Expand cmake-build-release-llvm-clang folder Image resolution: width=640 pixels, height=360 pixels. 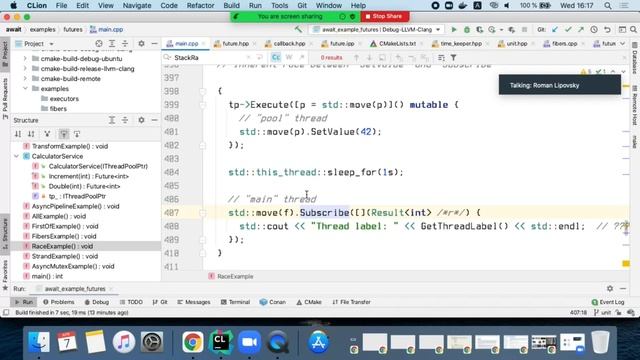[x=25, y=69]
